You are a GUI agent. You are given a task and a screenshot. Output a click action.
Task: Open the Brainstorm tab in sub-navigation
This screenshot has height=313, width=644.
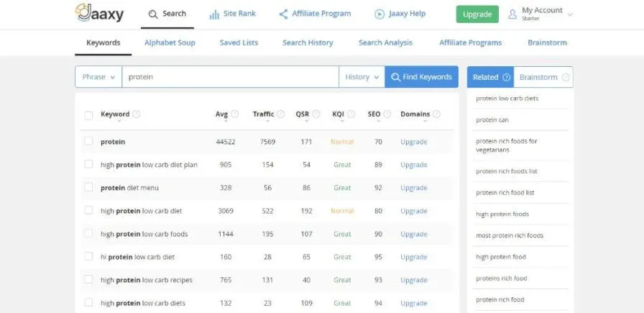pos(547,42)
